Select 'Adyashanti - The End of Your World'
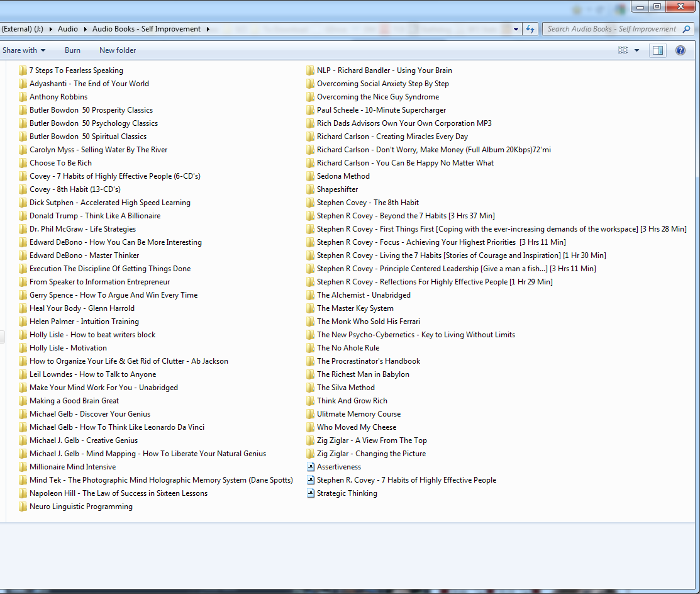This screenshot has width=700, height=594. tap(89, 84)
